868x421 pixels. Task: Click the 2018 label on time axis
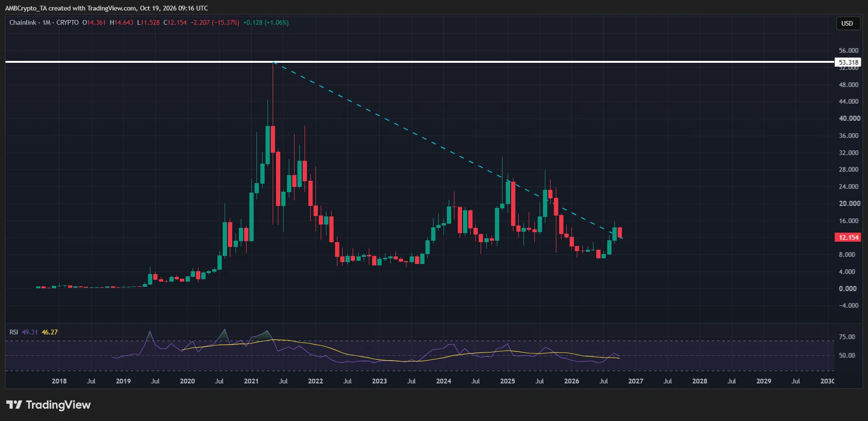pos(59,381)
